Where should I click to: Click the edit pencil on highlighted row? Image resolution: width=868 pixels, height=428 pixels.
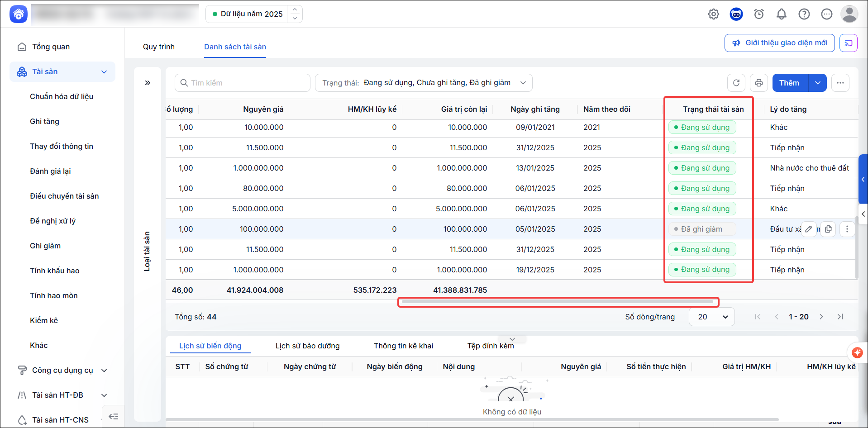809,229
